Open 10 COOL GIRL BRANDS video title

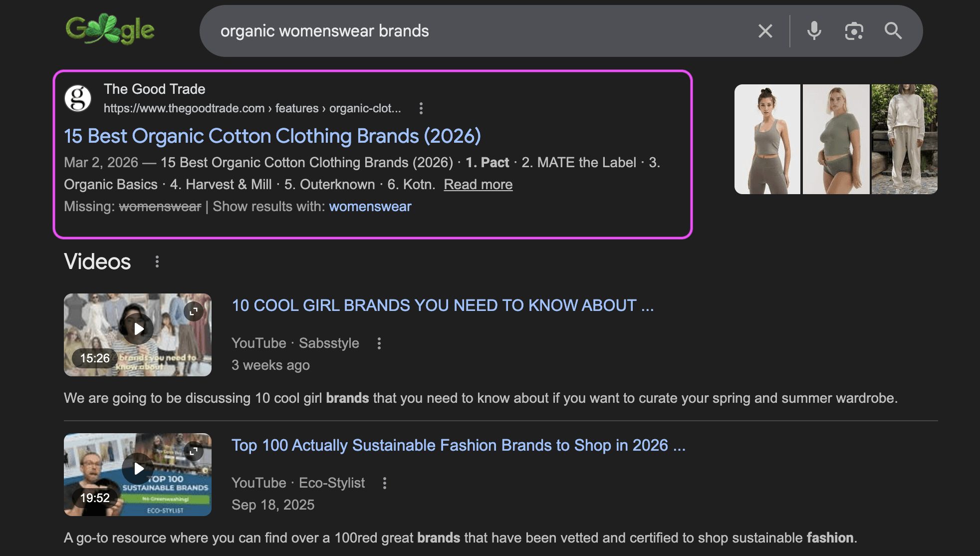[x=443, y=305]
